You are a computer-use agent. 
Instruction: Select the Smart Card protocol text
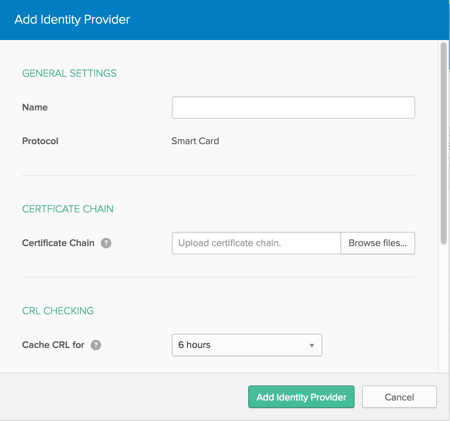click(195, 141)
